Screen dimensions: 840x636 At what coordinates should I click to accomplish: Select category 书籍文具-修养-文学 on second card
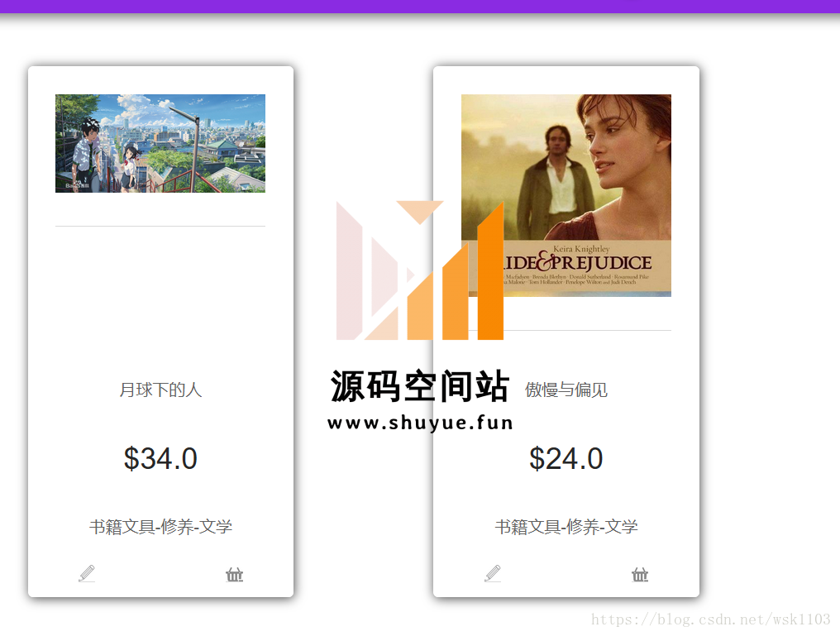click(566, 527)
